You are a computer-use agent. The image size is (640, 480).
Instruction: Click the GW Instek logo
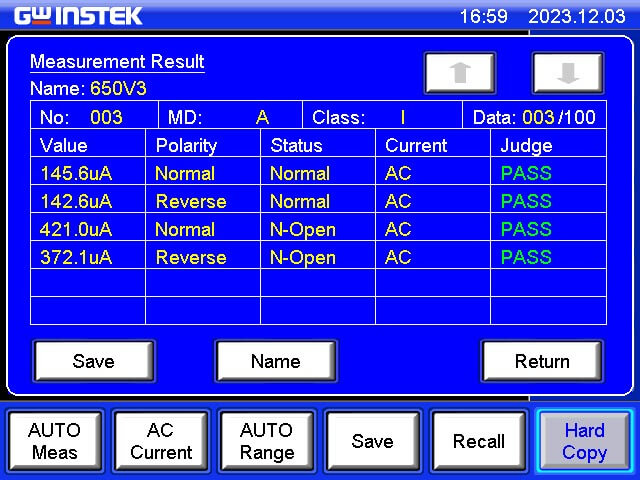click(x=78, y=16)
